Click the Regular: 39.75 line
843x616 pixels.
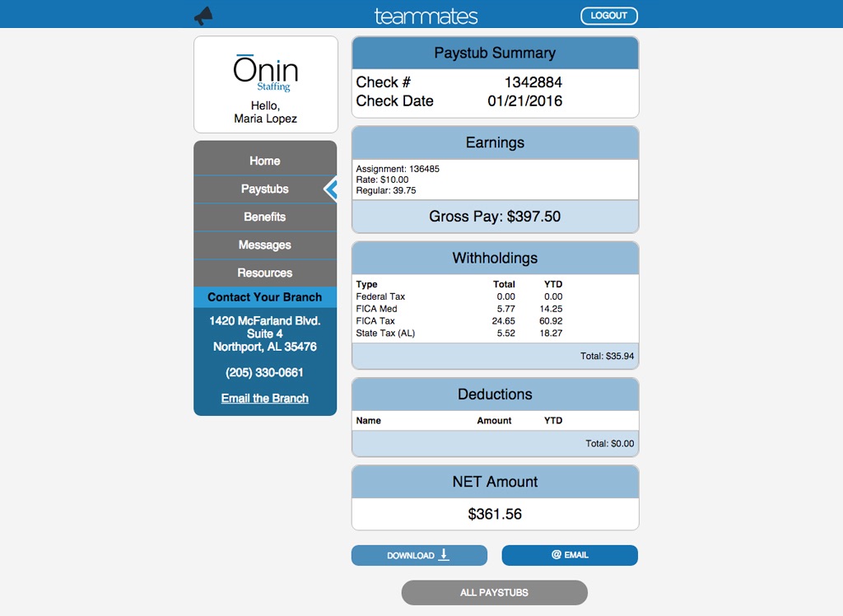click(x=386, y=190)
